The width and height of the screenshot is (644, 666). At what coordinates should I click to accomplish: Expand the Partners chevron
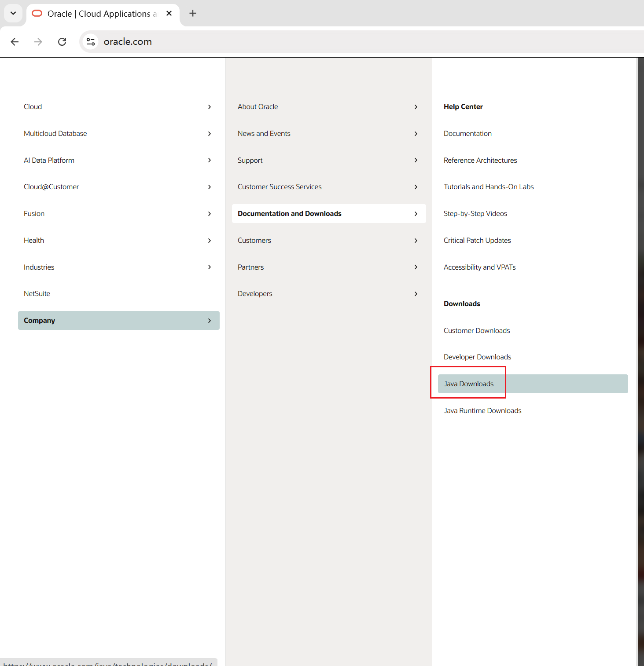click(x=416, y=267)
